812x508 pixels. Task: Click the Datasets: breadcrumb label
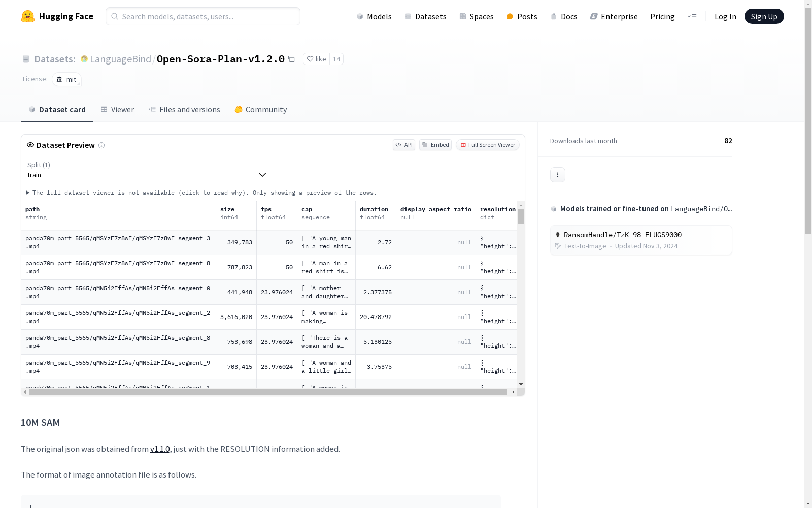pos(54,59)
